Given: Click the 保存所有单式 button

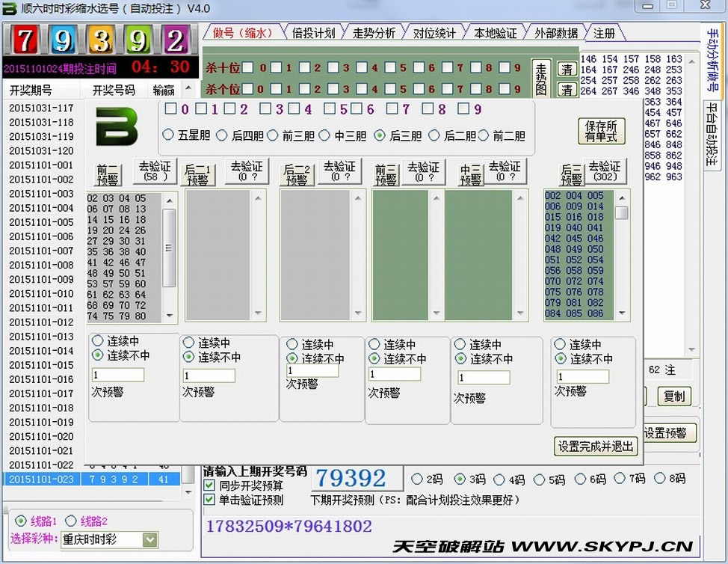Looking at the screenshot, I should 601,132.
